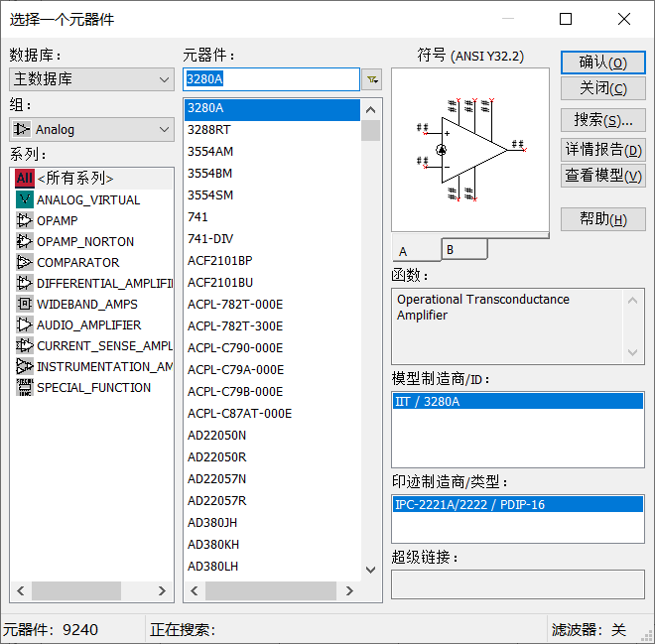Click the Analog group icon in dropdown

(22, 129)
